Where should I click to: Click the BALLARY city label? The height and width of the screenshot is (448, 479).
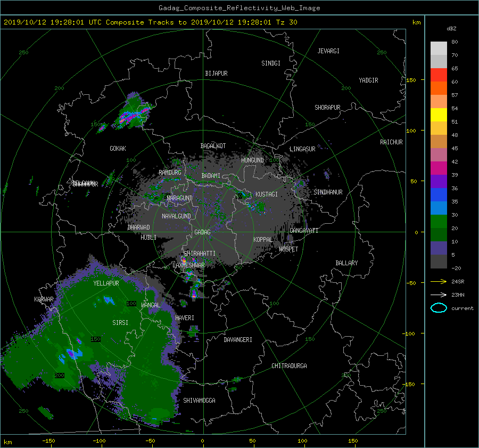(346, 263)
